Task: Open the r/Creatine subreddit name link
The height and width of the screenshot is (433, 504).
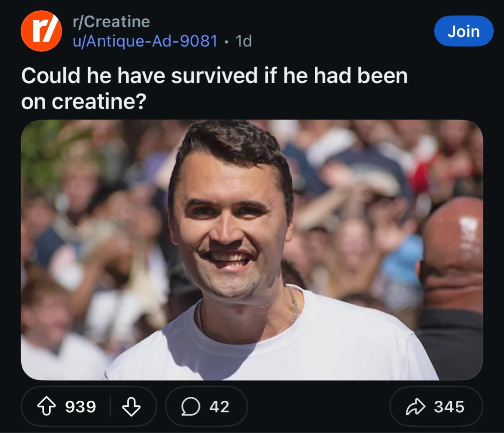Action: tap(111, 22)
